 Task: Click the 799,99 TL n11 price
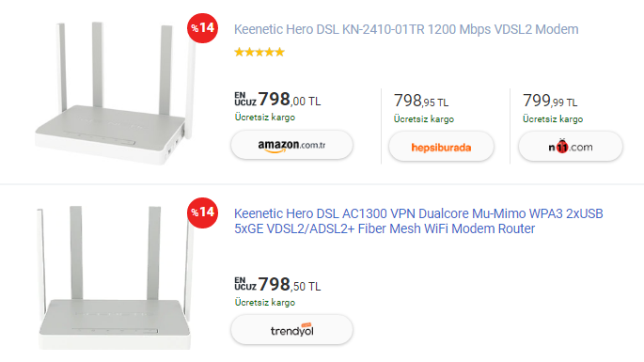550,102
